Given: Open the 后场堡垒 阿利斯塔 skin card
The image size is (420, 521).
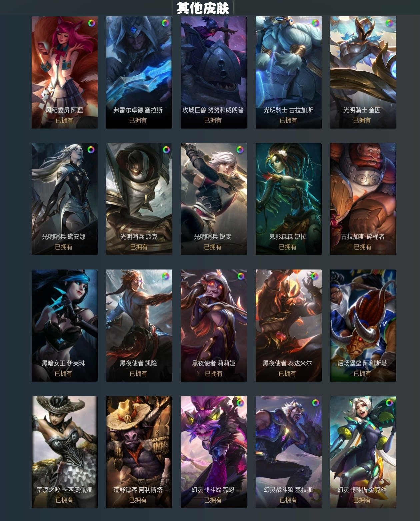Looking at the screenshot, I should 363,325.
